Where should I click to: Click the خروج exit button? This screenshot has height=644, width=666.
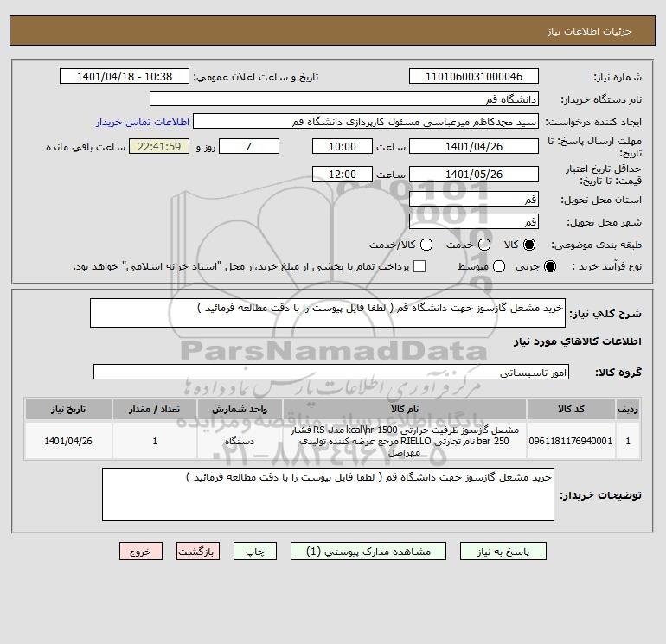point(141,551)
